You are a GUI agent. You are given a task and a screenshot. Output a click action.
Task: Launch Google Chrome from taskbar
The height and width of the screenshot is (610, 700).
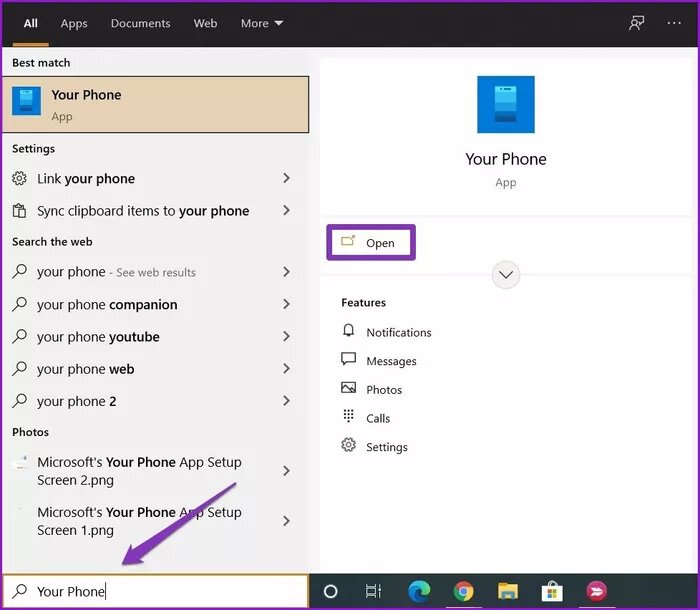[x=463, y=591]
